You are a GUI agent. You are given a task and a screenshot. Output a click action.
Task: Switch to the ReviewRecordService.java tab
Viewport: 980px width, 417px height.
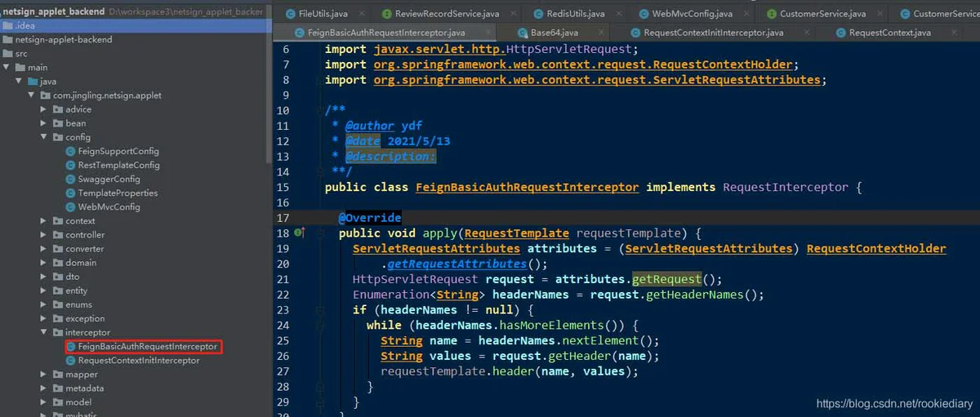447,14
